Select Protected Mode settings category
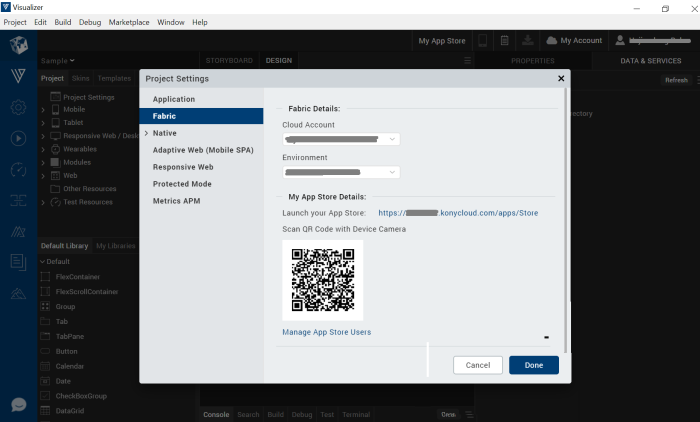 [182, 184]
